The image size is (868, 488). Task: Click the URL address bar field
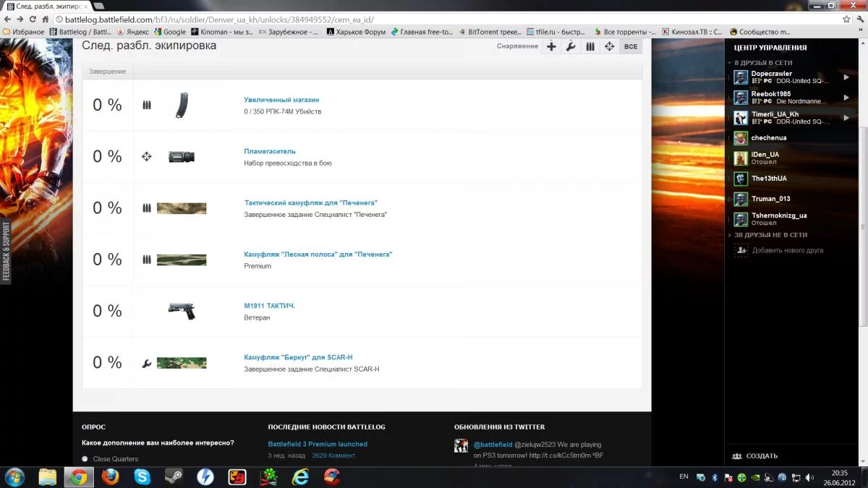[x=434, y=20]
